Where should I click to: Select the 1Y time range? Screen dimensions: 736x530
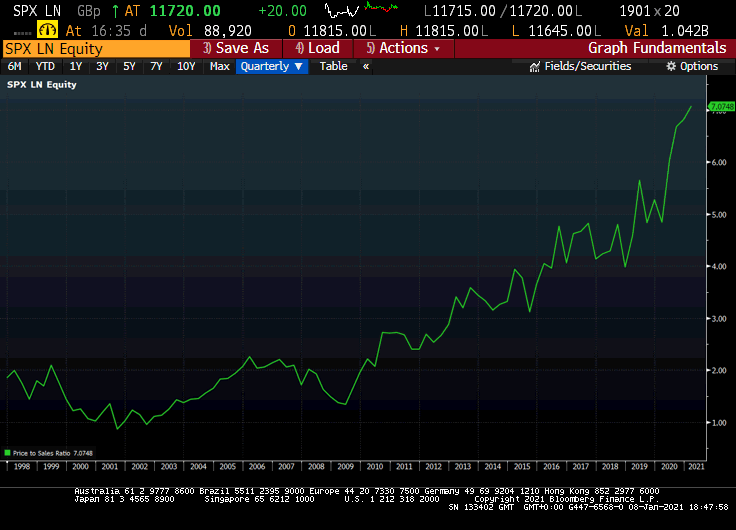pyautogui.click(x=76, y=66)
